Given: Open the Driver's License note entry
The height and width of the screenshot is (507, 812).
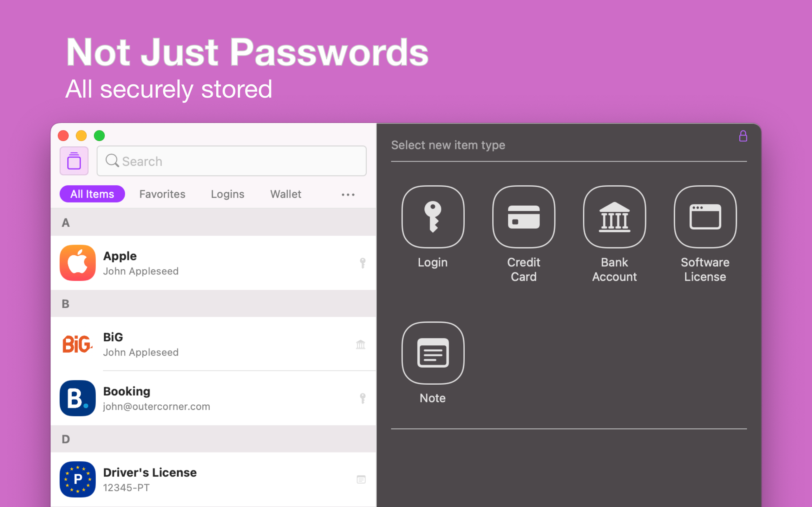Looking at the screenshot, I should tap(213, 479).
